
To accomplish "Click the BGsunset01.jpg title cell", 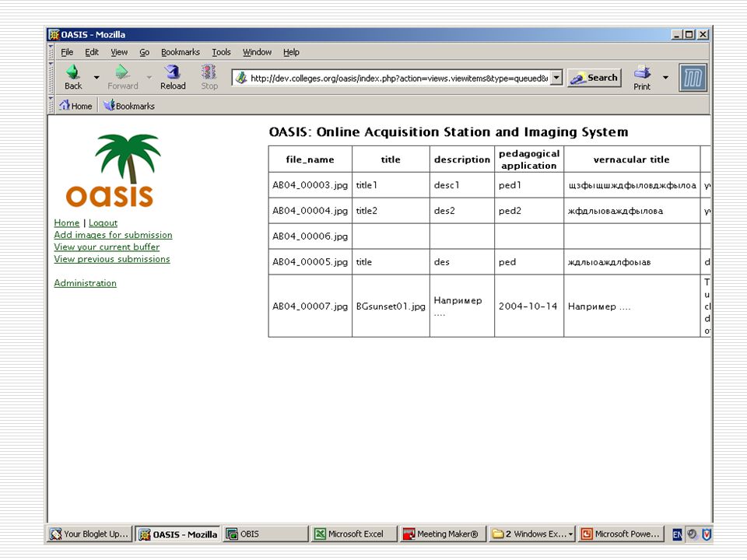I will (391, 306).
